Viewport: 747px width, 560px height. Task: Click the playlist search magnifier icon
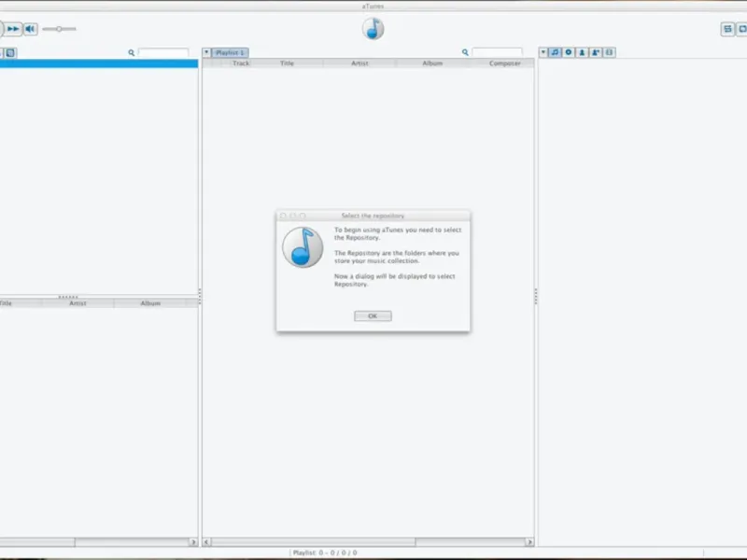(465, 52)
